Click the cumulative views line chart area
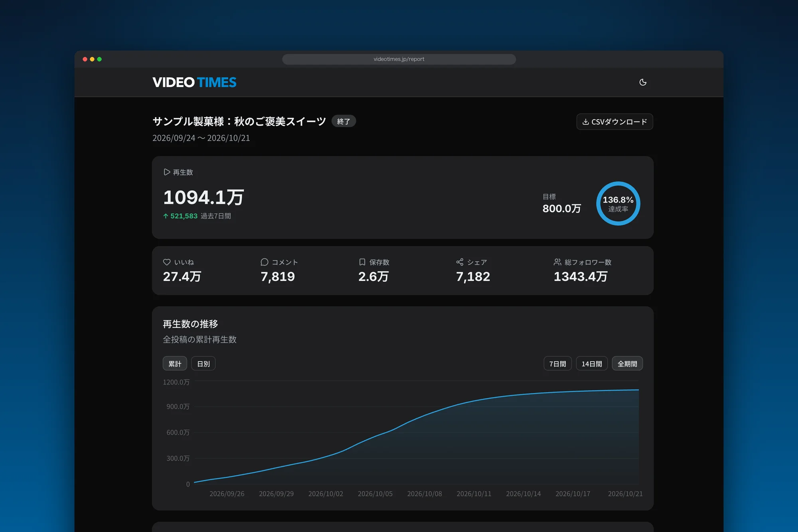This screenshot has width=798, height=532. click(x=417, y=433)
